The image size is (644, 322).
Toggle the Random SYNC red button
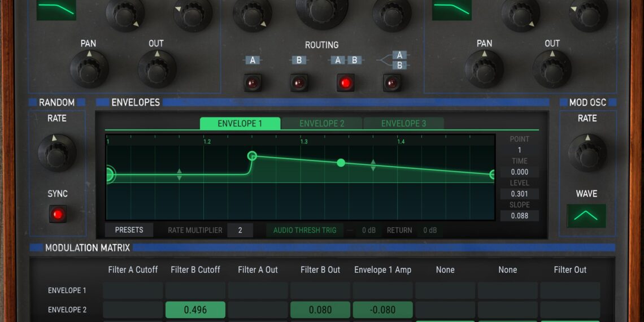click(57, 215)
